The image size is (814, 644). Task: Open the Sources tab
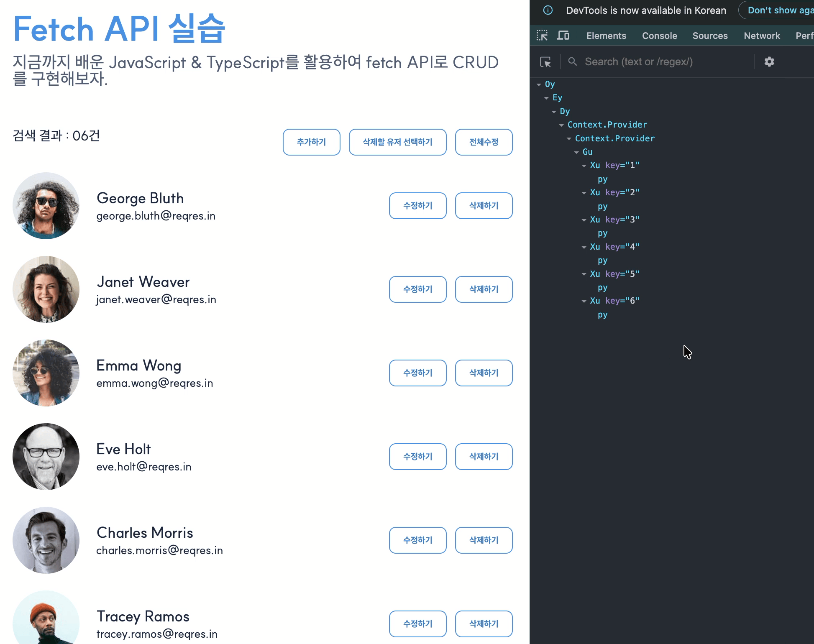click(710, 36)
